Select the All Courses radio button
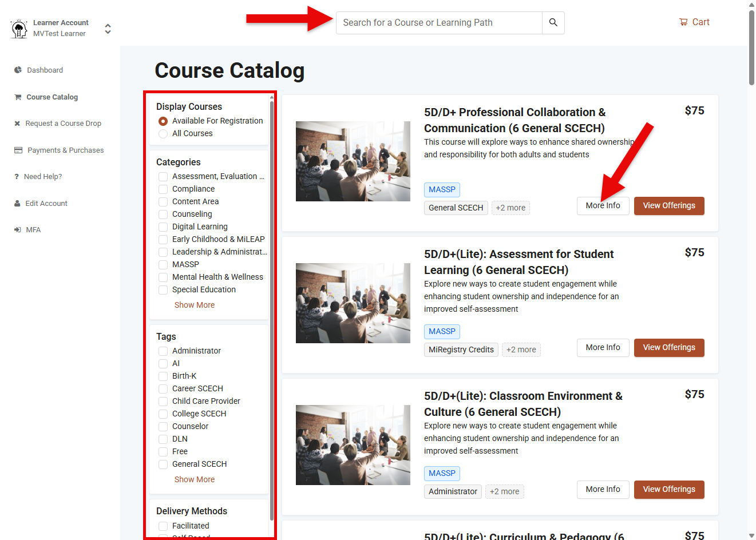Viewport: 756px width, 540px height. coord(163,134)
